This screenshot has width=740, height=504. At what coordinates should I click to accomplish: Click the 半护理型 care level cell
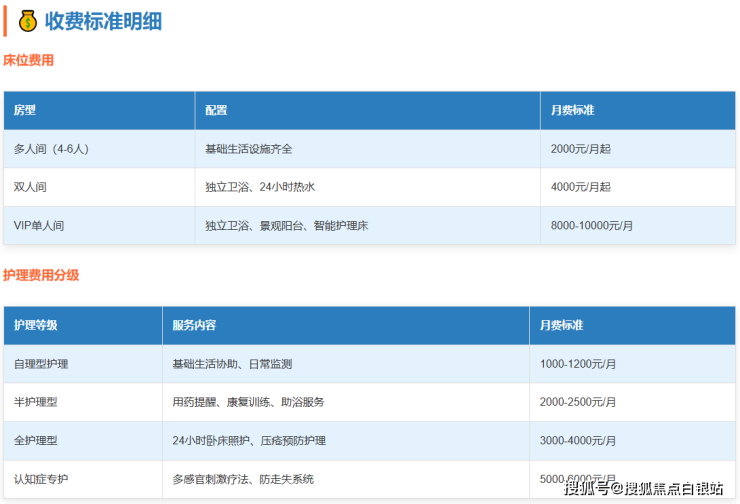point(36,402)
